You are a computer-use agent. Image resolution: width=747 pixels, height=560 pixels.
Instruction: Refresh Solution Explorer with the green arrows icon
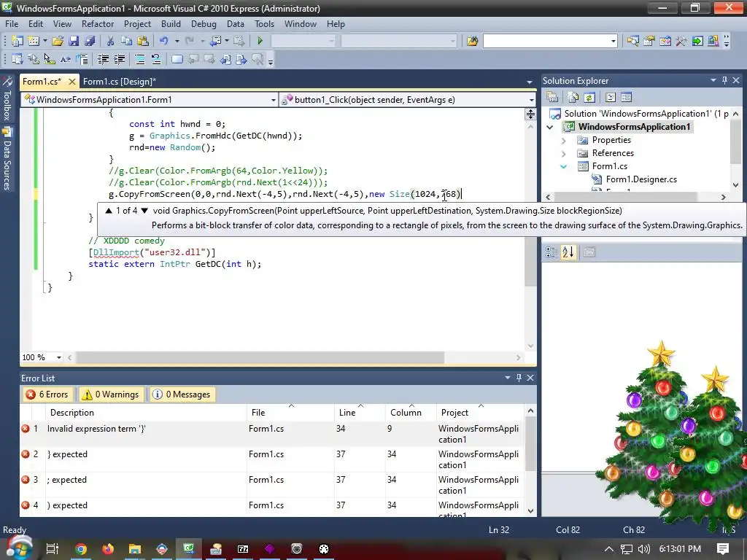pyautogui.click(x=589, y=98)
